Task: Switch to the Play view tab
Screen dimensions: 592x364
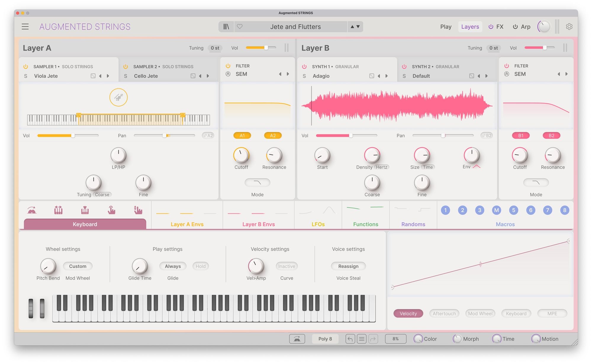Action: click(x=445, y=27)
